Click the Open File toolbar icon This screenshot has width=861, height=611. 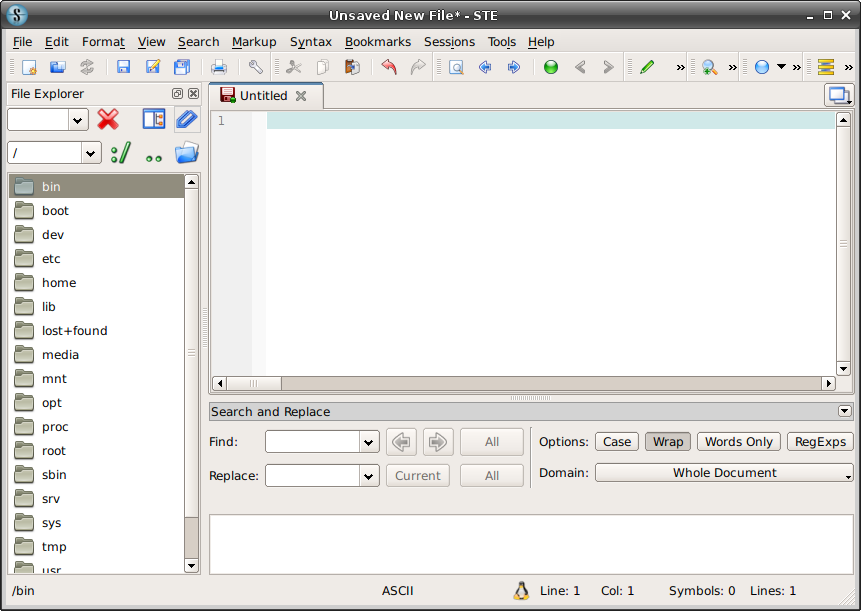(x=58, y=67)
